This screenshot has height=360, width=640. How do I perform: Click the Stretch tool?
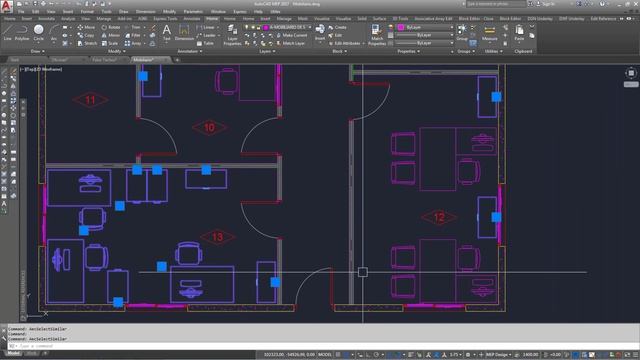click(x=87, y=43)
